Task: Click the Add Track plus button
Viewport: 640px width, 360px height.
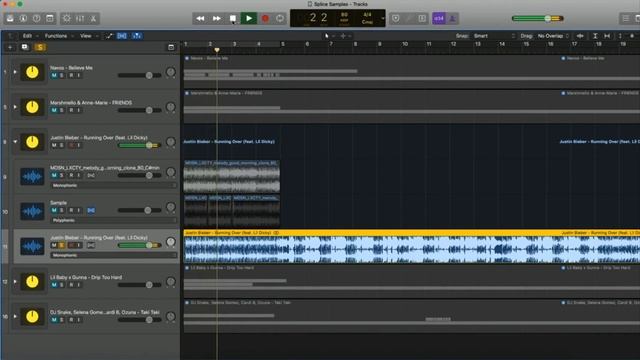Action: pos(10,47)
